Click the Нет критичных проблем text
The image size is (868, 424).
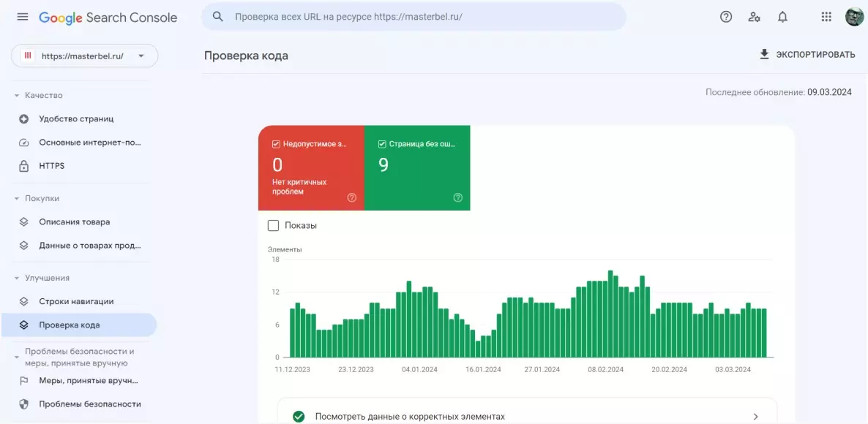tap(299, 187)
